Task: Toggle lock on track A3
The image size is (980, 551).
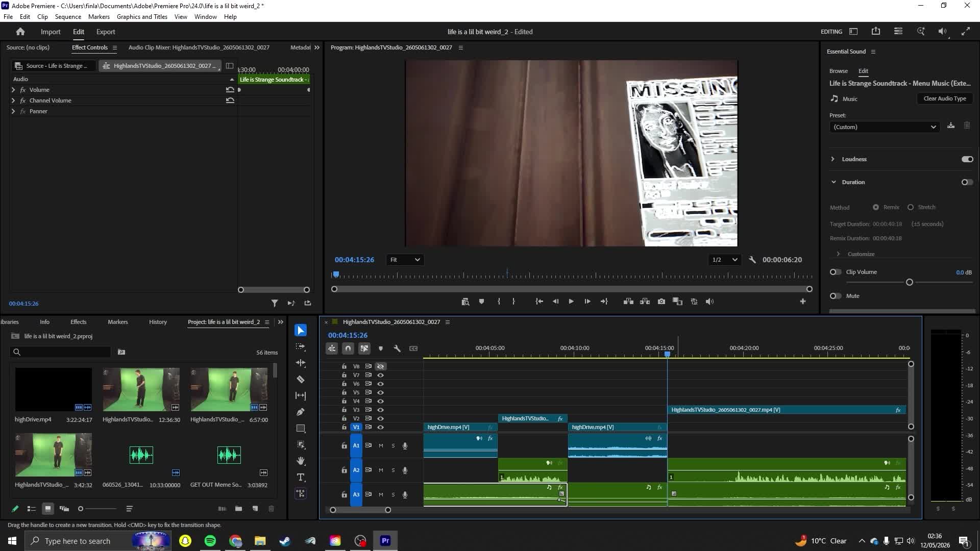Action: coord(345,495)
